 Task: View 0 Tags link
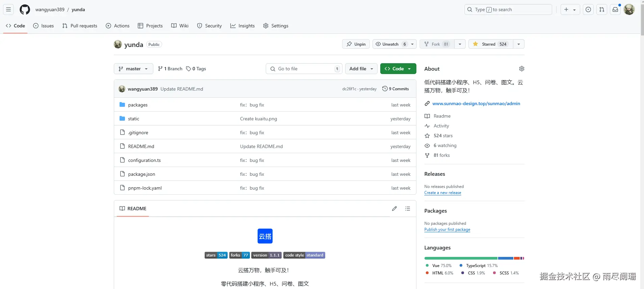tap(196, 69)
